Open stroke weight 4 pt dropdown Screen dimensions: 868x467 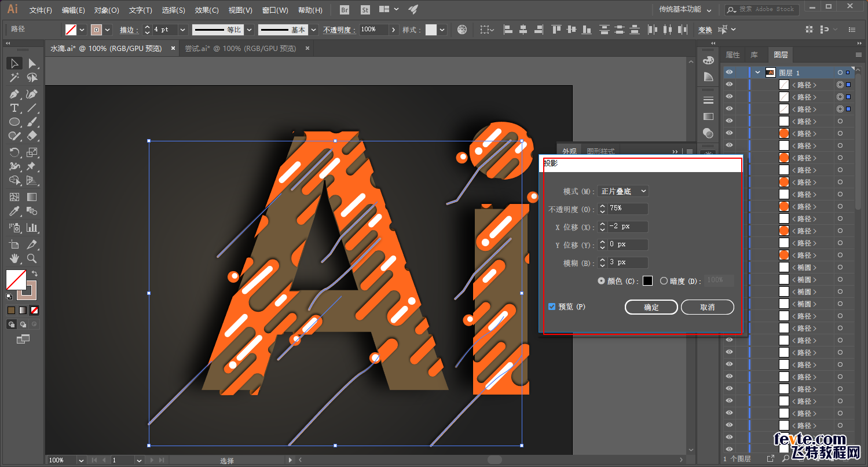point(183,30)
